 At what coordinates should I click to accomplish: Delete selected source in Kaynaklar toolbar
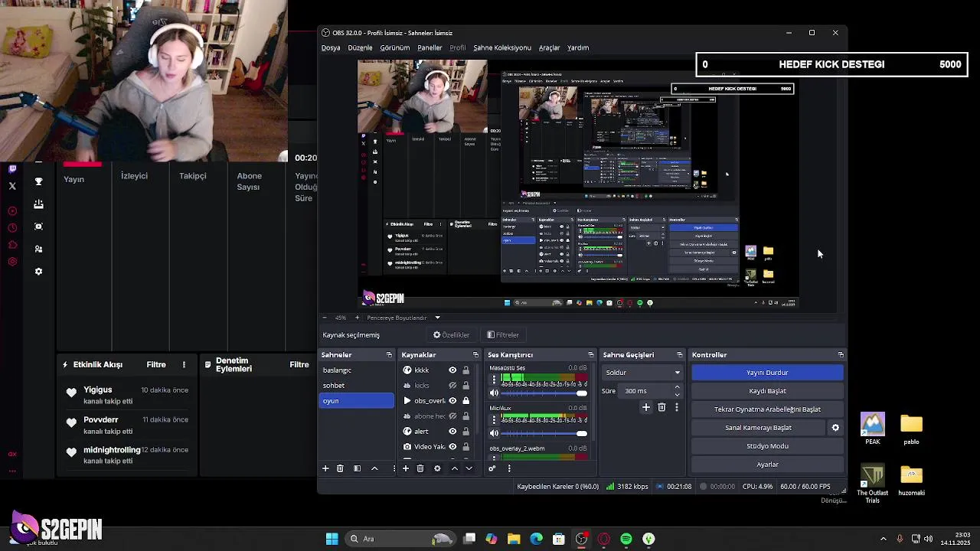click(420, 468)
